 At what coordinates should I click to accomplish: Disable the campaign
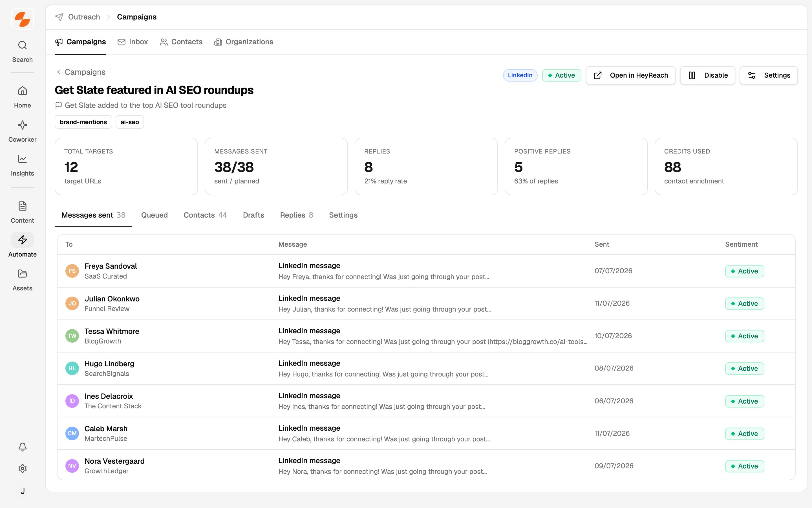point(707,75)
